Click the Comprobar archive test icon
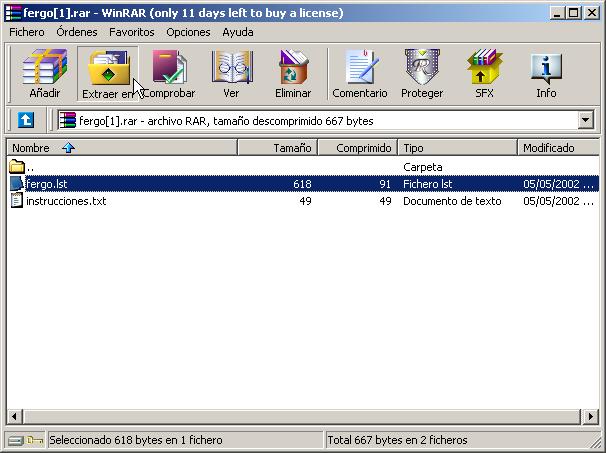This screenshot has width=606, height=453. coord(168,74)
